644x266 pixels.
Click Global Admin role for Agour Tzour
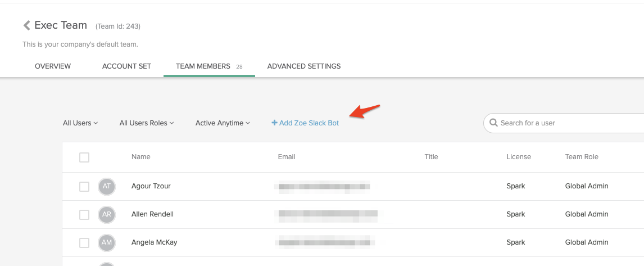click(x=587, y=186)
